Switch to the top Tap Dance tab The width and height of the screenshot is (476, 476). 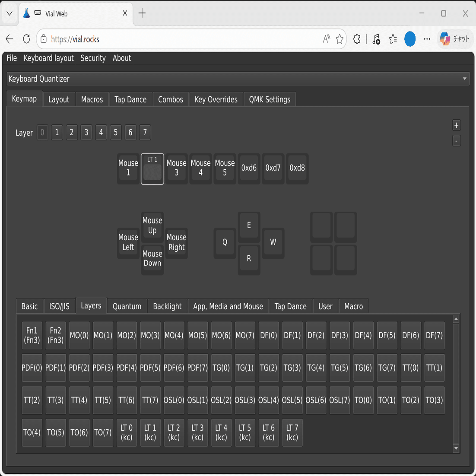130,99
